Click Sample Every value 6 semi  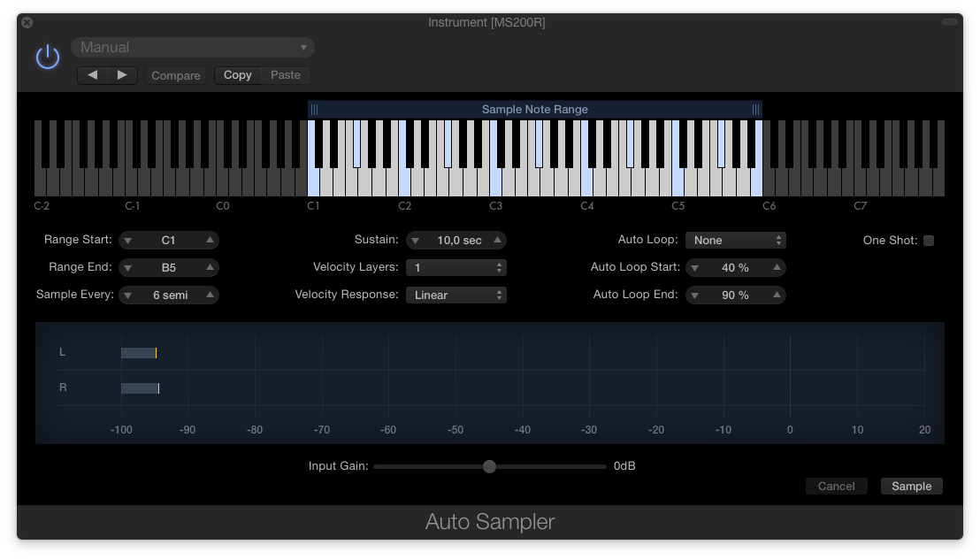click(170, 295)
